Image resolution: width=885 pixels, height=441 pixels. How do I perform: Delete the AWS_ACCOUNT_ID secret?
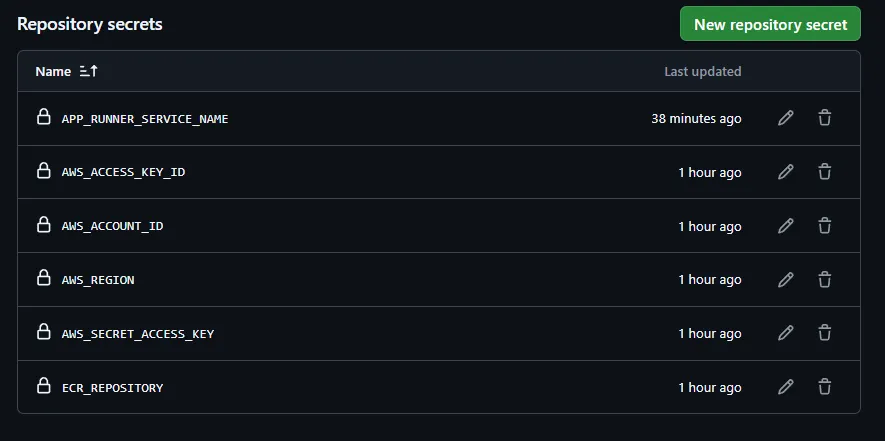(x=824, y=226)
